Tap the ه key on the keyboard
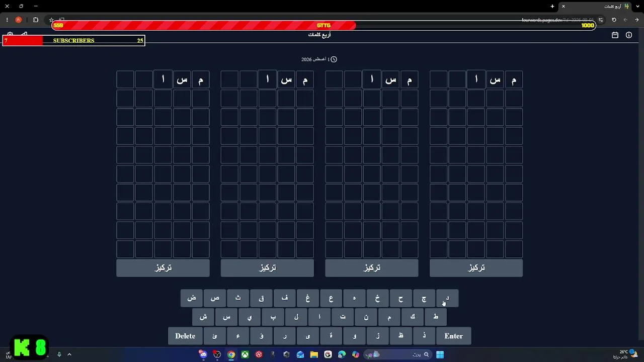Viewport: 644px width, 362px height. [x=354, y=298]
